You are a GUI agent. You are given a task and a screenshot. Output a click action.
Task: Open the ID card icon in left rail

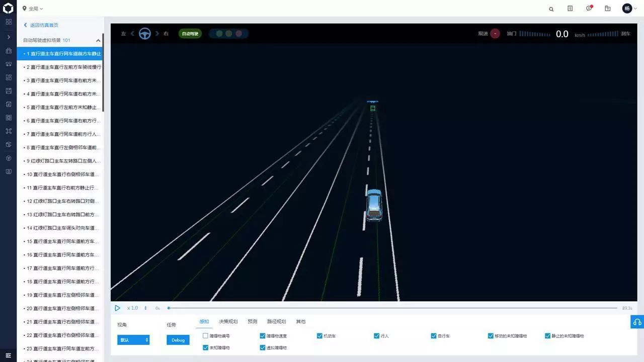[x=9, y=171]
